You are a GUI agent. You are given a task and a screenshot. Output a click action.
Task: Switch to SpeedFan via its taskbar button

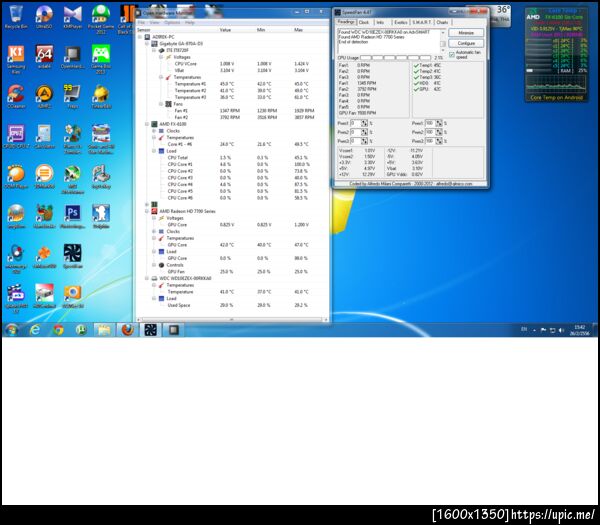150,329
